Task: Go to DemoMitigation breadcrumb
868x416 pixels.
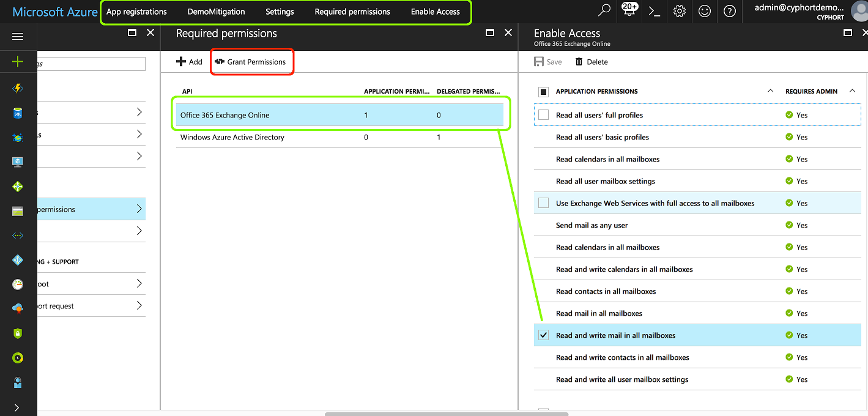Action: click(216, 12)
